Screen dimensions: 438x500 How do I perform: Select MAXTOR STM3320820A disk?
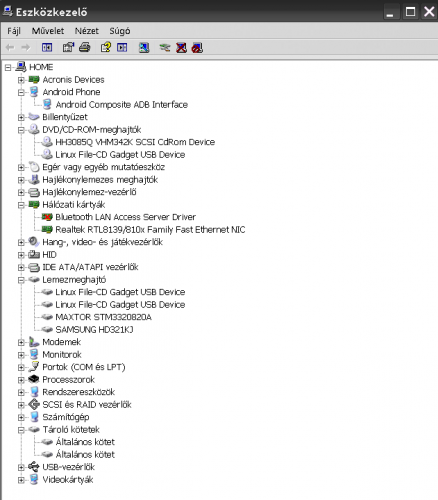[103, 317]
